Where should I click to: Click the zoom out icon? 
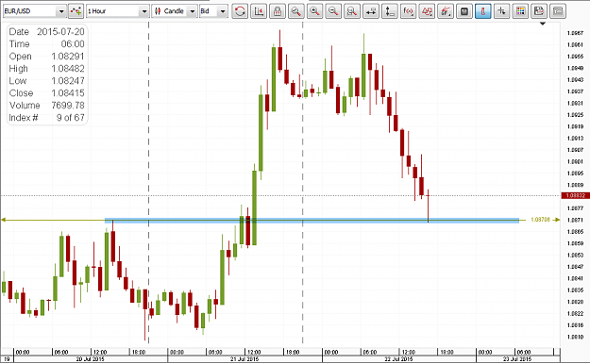tap(333, 11)
